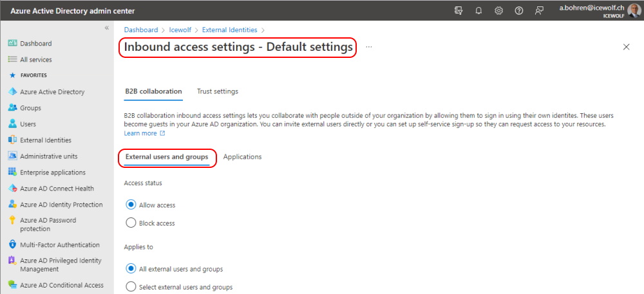Open the ellipsis more options menu
Image resolution: width=644 pixels, height=294 pixels.
369,47
